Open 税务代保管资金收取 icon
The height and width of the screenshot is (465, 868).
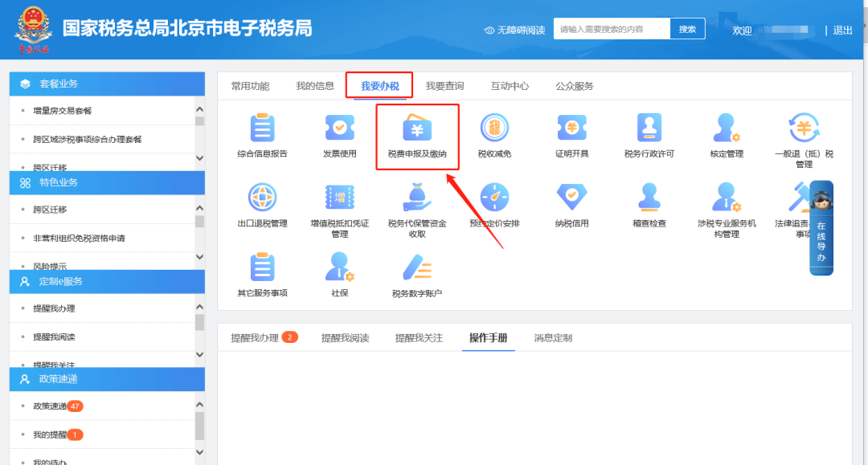(417, 198)
